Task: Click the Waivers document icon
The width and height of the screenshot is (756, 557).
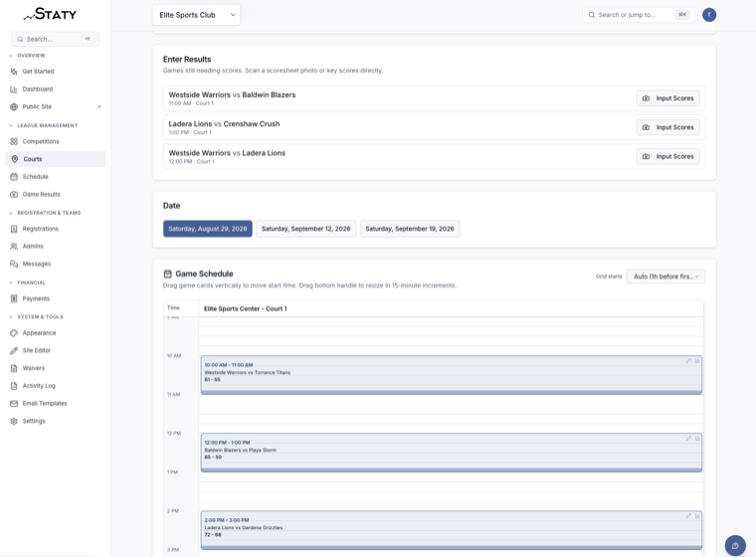Action: 14,368
